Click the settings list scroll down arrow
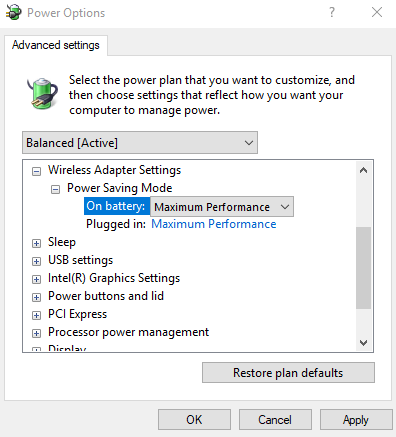396x437 pixels. click(x=364, y=343)
